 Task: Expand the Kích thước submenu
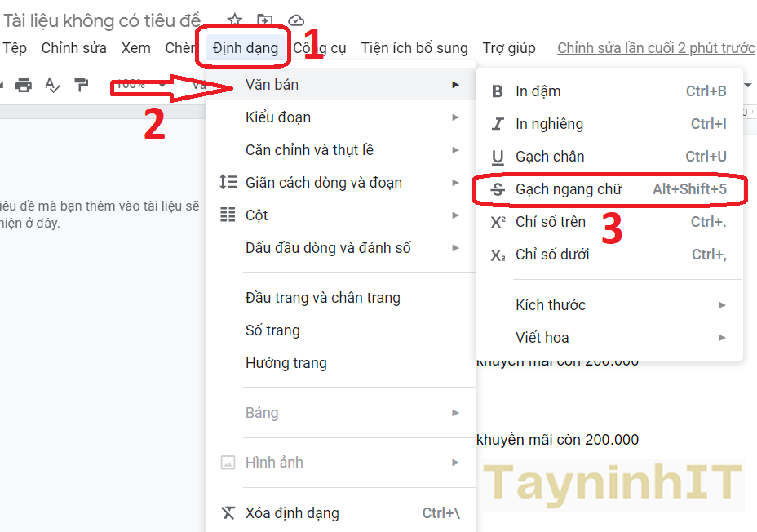pyautogui.click(x=551, y=305)
